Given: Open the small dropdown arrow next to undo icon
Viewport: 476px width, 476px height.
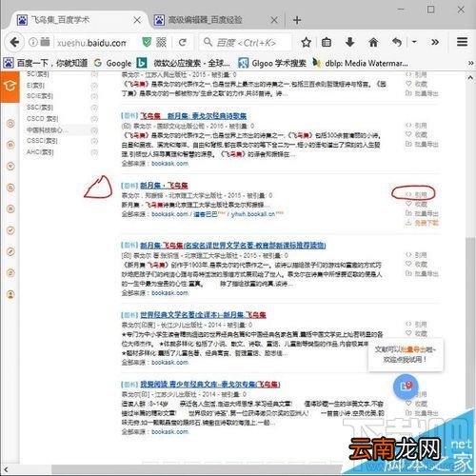Looking at the screenshot, I should click(x=414, y=42).
